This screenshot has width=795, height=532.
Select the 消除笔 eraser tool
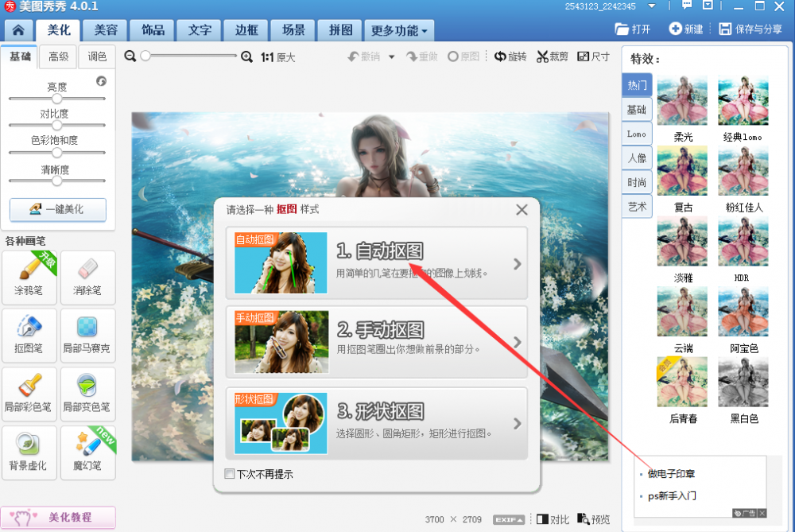click(87, 278)
